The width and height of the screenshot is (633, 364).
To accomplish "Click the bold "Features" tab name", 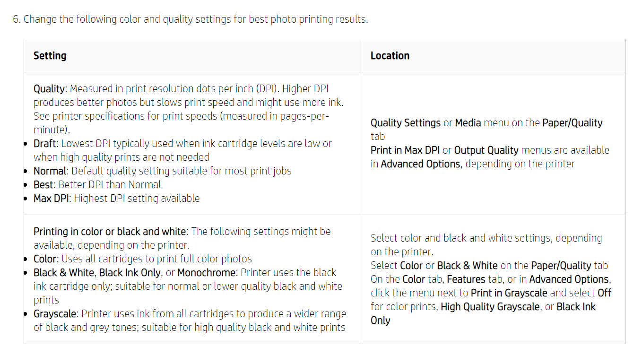I will click(466, 279).
